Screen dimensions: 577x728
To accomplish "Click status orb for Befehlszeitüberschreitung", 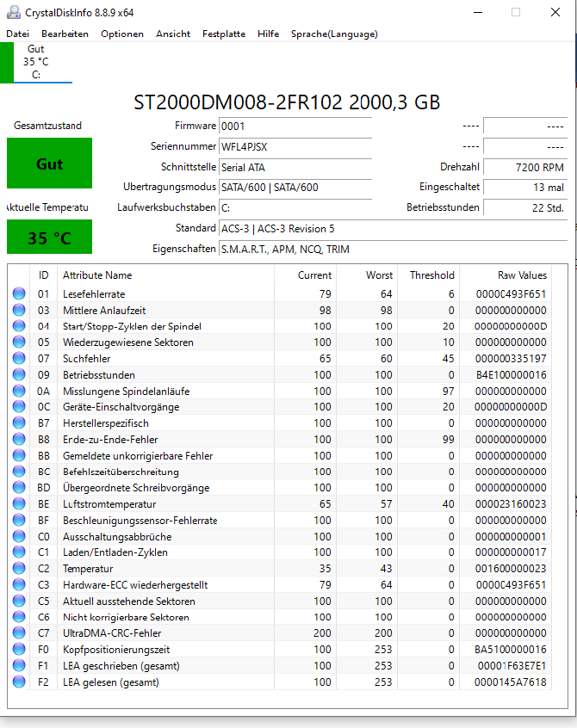I will (19, 472).
